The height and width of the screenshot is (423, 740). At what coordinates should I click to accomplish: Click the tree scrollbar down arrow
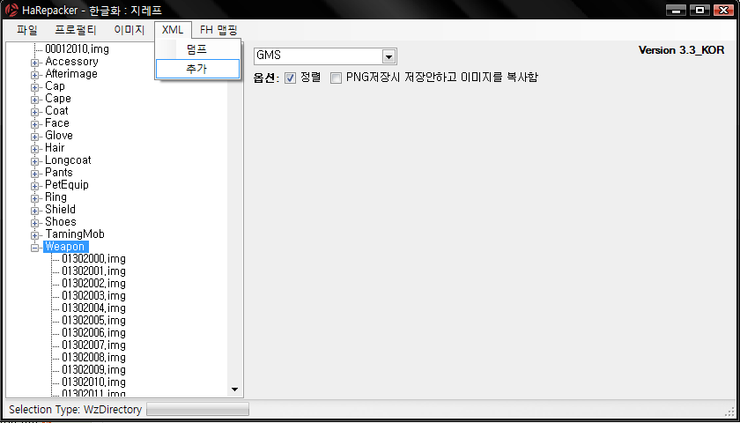(x=235, y=389)
